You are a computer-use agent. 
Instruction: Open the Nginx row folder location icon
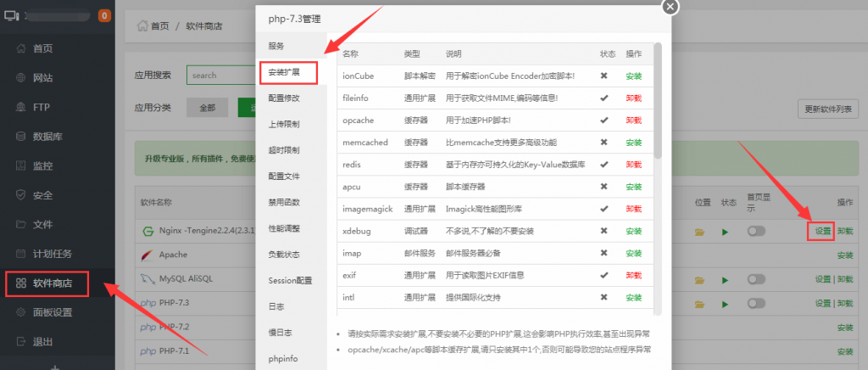coord(699,232)
